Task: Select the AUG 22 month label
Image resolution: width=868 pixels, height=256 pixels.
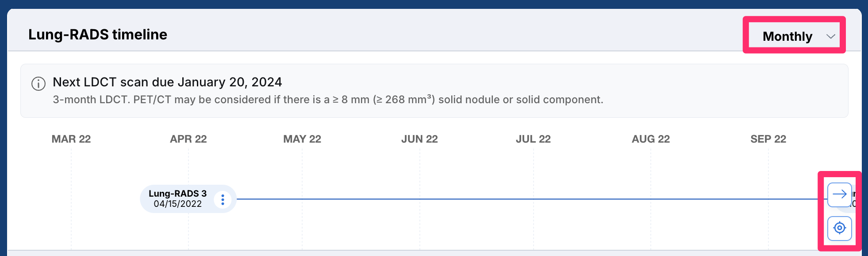Action: [x=651, y=139]
